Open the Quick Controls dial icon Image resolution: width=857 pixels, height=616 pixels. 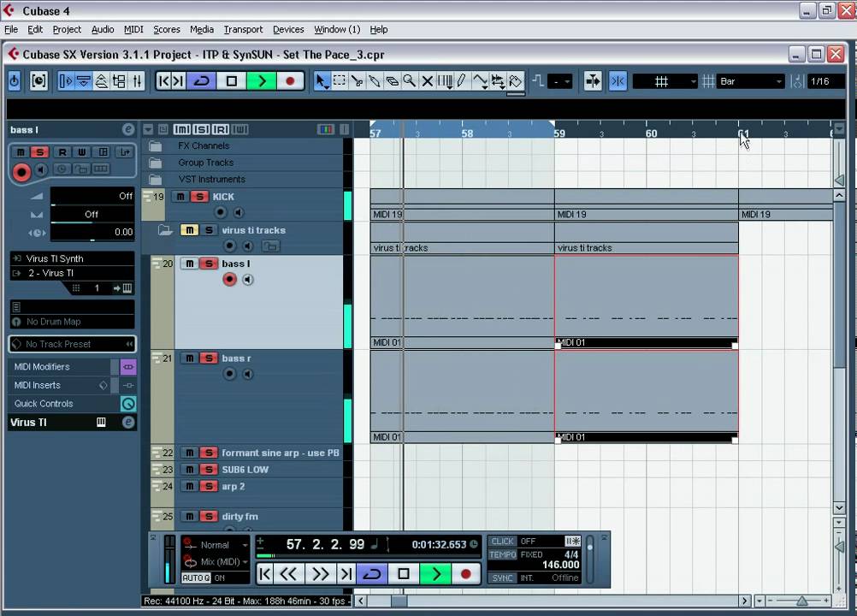128,404
